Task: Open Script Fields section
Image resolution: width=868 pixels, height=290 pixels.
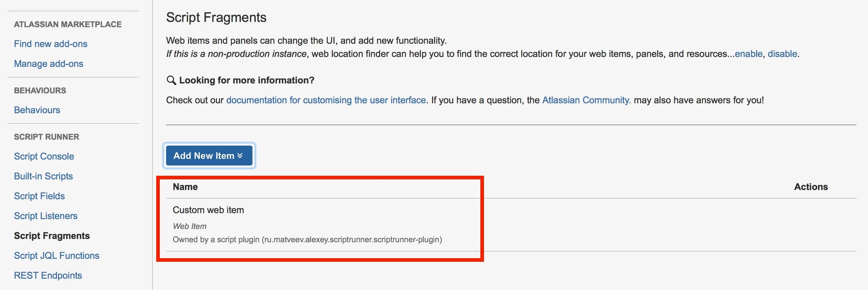Action: click(39, 196)
